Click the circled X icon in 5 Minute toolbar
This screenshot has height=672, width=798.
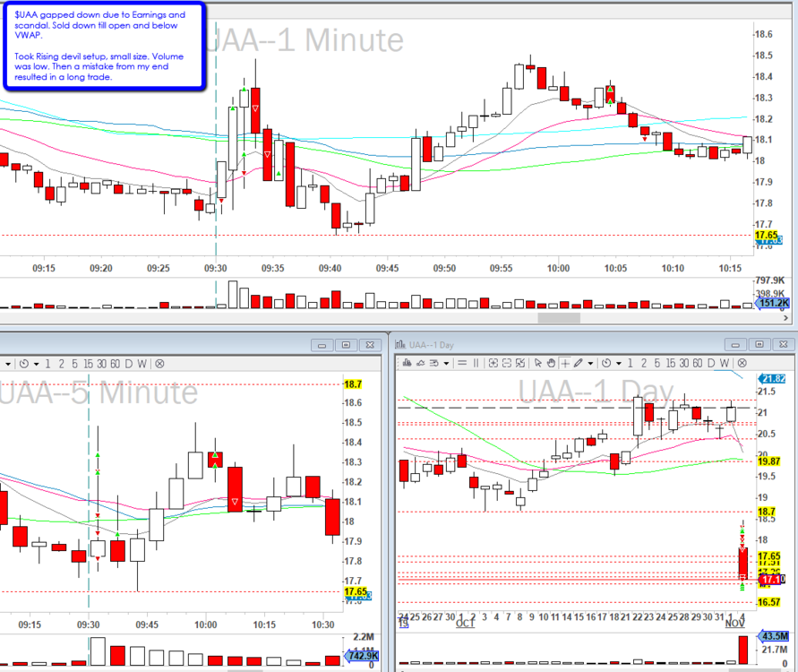[159, 363]
